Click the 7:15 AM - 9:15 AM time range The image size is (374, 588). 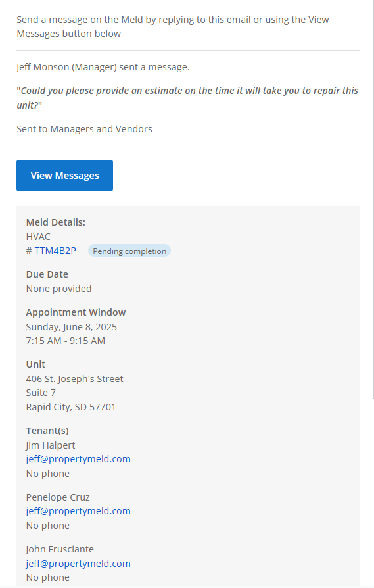click(x=66, y=341)
